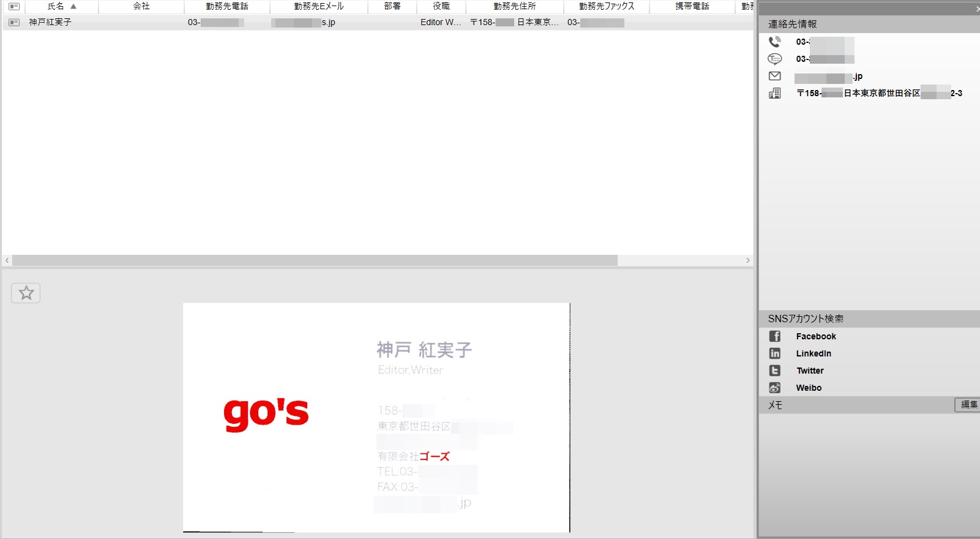Click the Weibo icon
Screen dimensions: 980x539
pyautogui.click(x=774, y=388)
